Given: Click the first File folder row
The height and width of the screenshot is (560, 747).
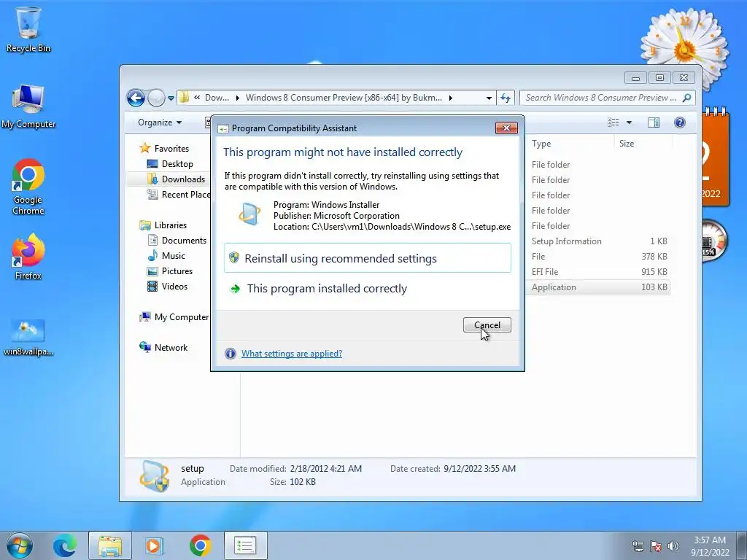Looking at the screenshot, I should (x=599, y=165).
